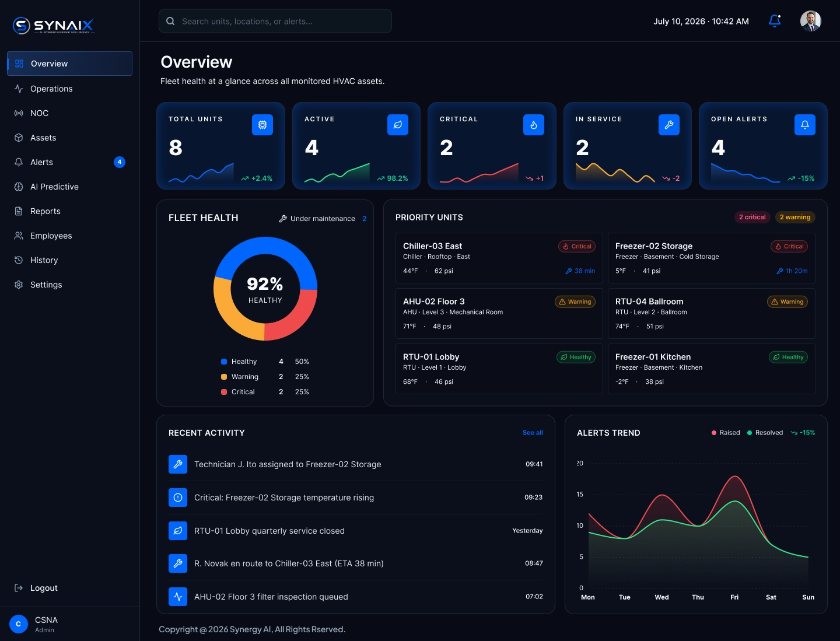
Task: Select the AHU-02 Floor 3 unit title
Action: click(x=434, y=302)
